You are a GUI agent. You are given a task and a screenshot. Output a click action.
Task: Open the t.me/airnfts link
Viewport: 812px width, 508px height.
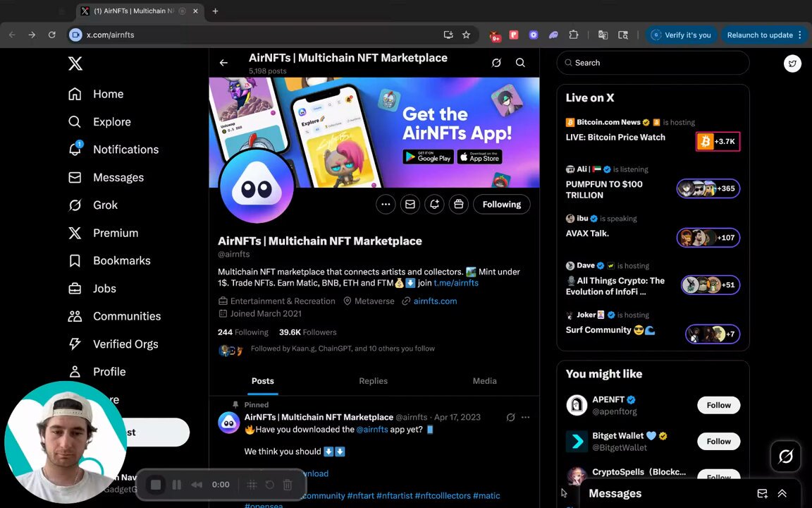[x=456, y=283]
